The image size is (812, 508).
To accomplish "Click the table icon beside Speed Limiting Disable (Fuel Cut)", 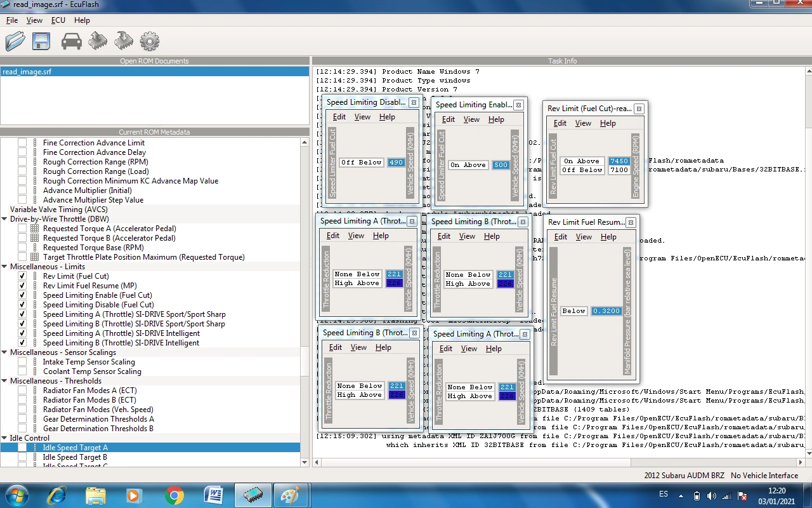I will [x=35, y=305].
